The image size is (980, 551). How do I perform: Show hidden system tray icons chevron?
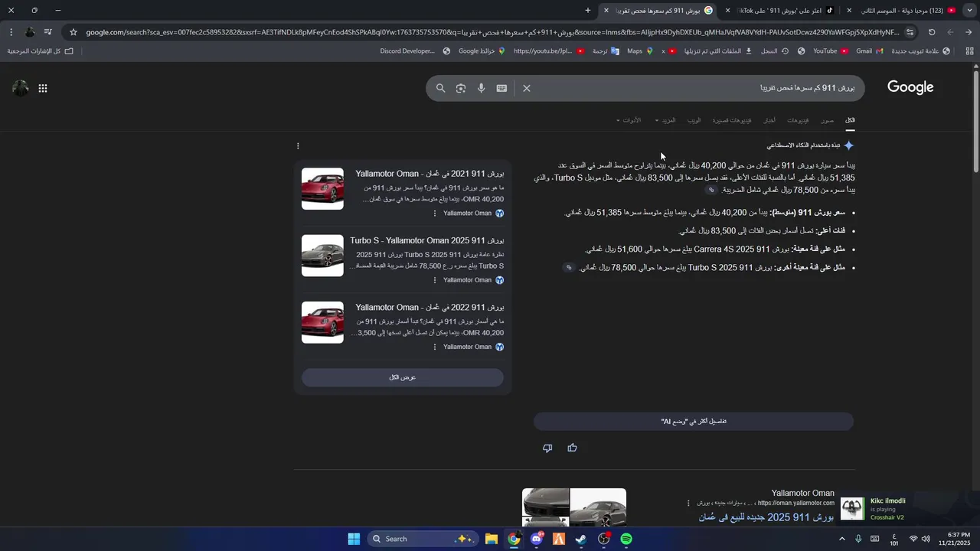tap(842, 539)
